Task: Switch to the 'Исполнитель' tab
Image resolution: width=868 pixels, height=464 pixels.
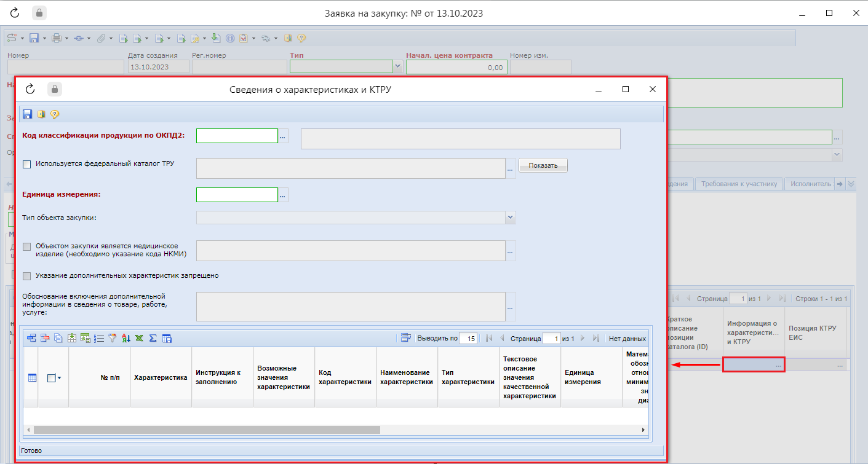Action: (x=810, y=184)
